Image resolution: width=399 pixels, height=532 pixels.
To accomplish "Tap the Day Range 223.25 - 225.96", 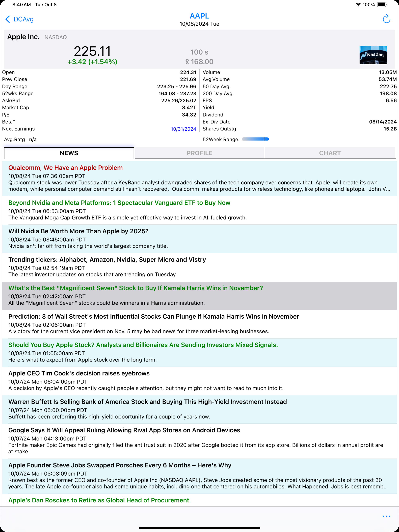I will tap(176, 87).
